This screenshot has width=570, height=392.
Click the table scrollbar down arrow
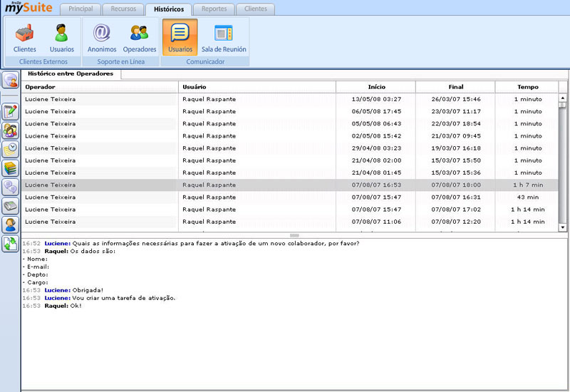point(563,227)
